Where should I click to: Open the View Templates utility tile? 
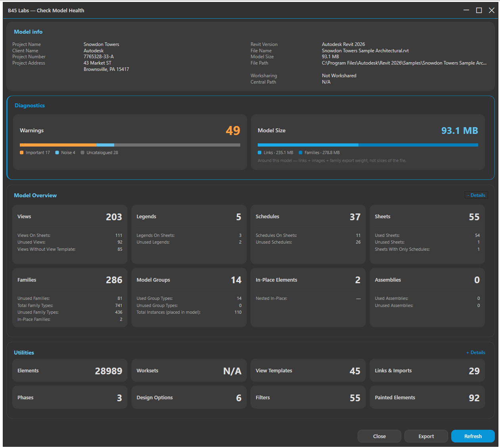[308, 370]
